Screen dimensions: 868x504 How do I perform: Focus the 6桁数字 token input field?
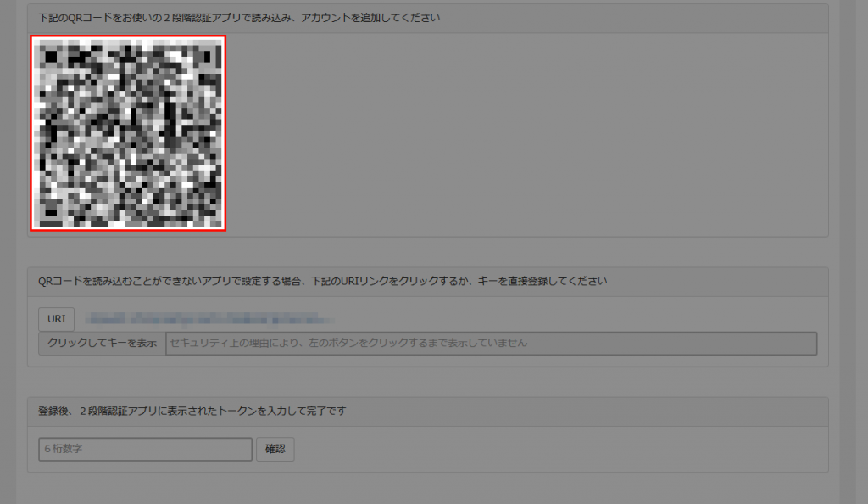pyautogui.click(x=145, y=449)
